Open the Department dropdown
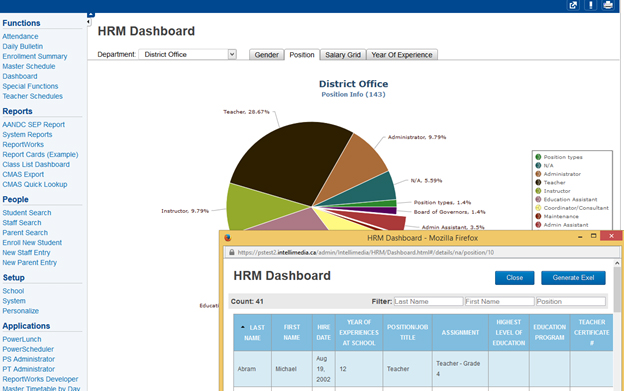Screen dimensions: 624x391 (x=187, y=54)
